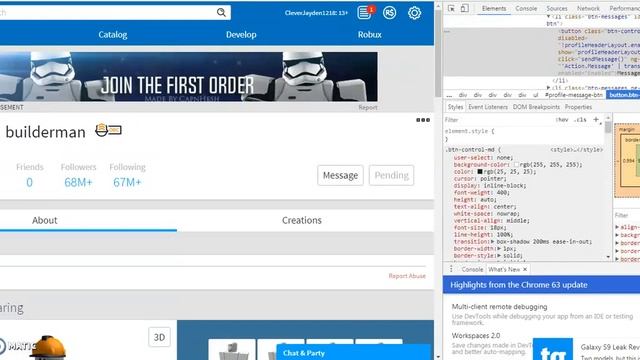
Task: Open the Elements tab in DevTools
Action: click(493, 8)
